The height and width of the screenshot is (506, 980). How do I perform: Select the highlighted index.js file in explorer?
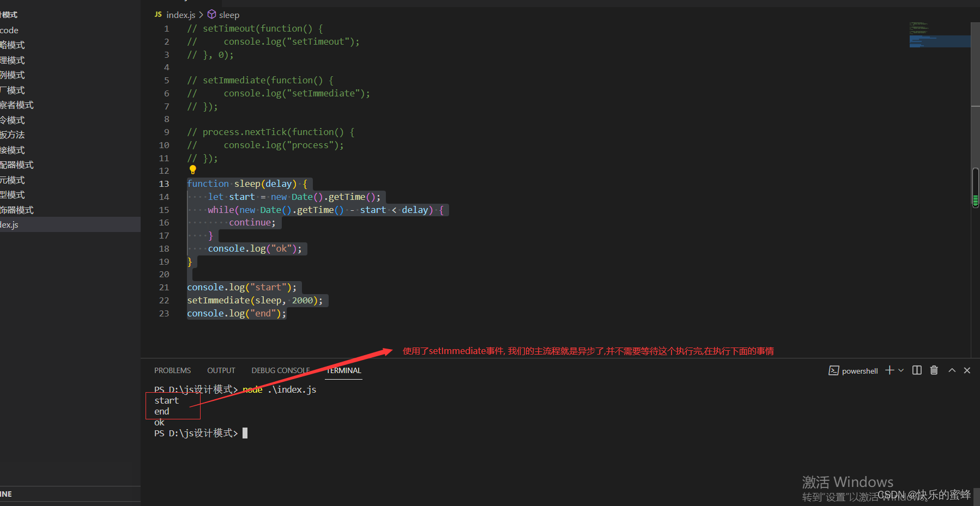click(x=70, y=224)
